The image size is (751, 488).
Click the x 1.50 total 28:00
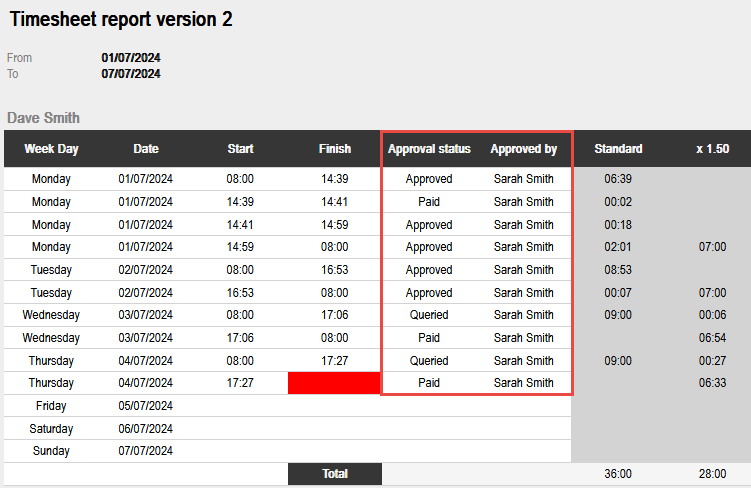coord(712,474)
